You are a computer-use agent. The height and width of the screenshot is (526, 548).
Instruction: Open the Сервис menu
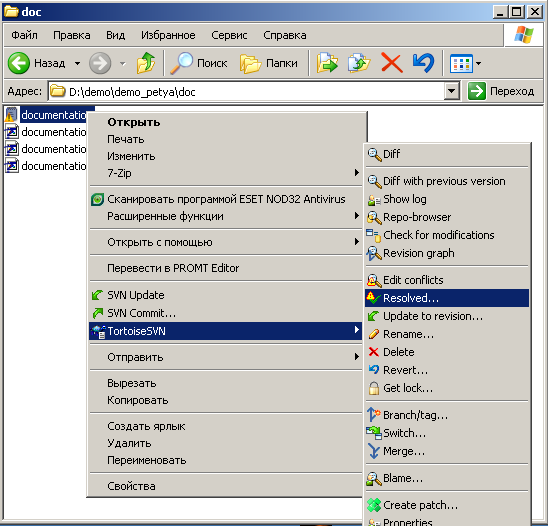pyautogui.click(x=229, y=35)
